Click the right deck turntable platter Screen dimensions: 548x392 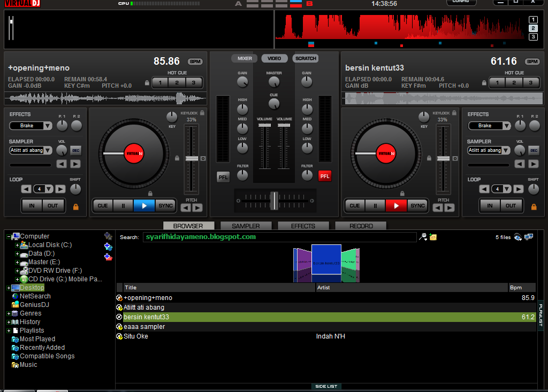386,153
